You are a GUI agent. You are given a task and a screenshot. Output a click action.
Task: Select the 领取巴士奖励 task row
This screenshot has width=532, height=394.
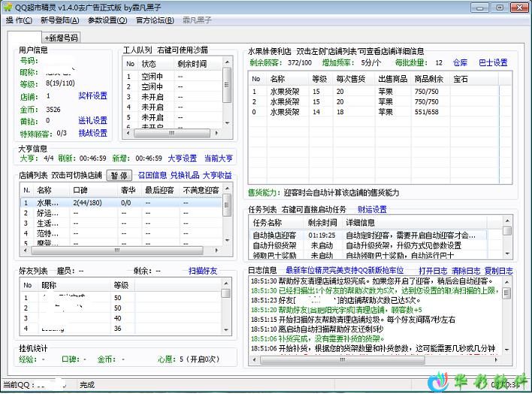(x=368, y=256)
